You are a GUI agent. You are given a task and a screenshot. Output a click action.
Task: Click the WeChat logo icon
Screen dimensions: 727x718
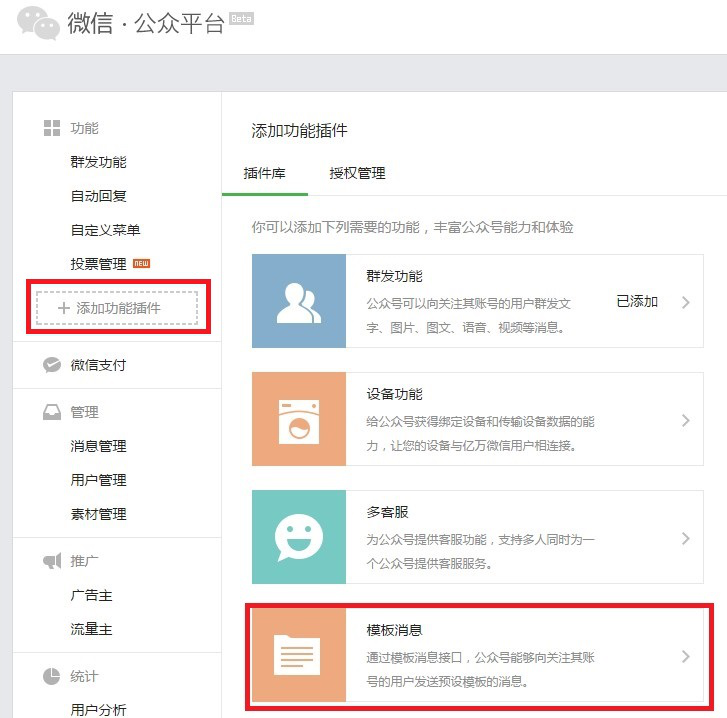click(38, 23)
